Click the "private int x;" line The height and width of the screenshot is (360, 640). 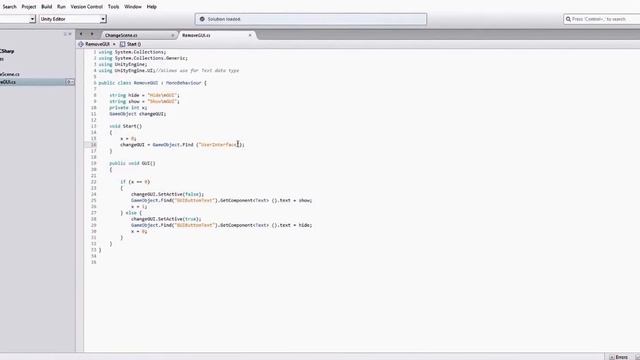tap(128, 108)
